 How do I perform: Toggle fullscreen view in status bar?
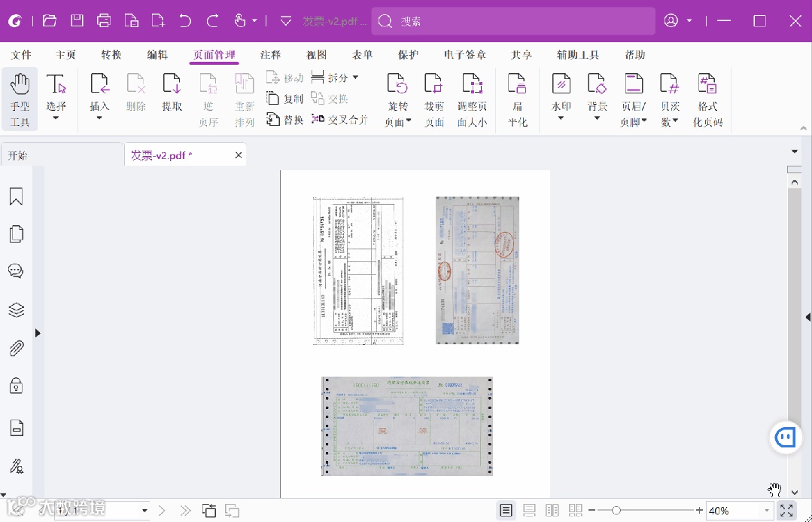tap(786, 511)
